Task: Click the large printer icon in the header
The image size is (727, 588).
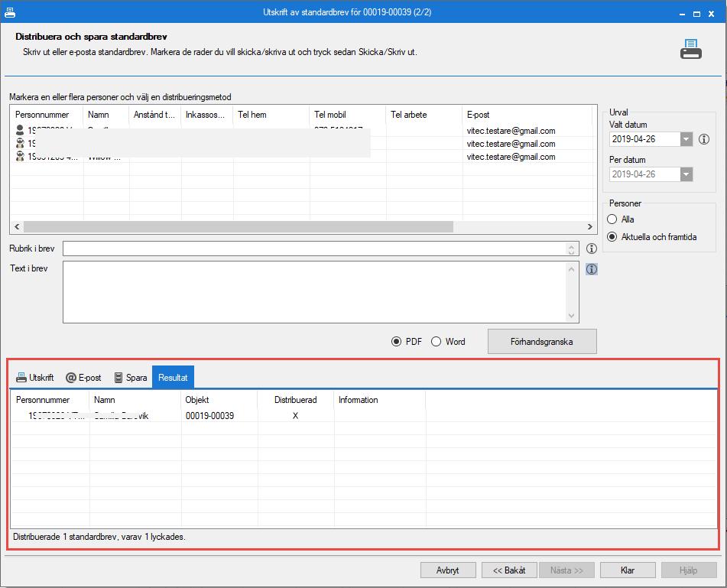Action: 691,49
